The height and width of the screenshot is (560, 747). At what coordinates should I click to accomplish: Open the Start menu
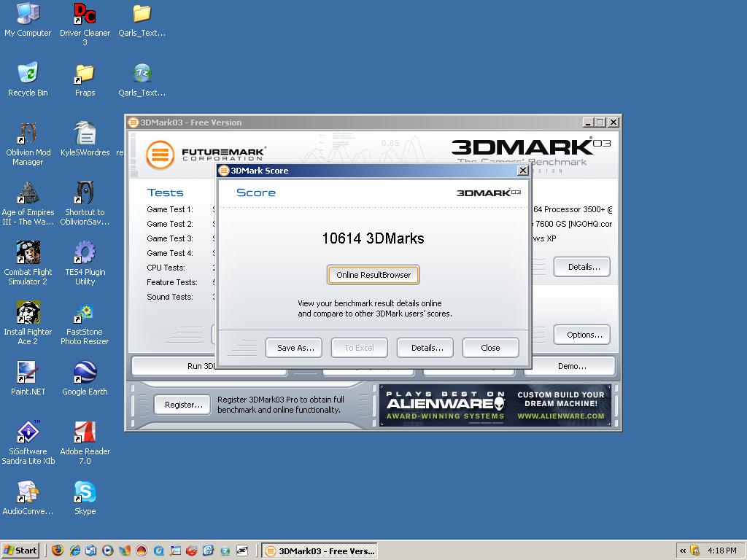pyautogui.click(x=20, y=551)
